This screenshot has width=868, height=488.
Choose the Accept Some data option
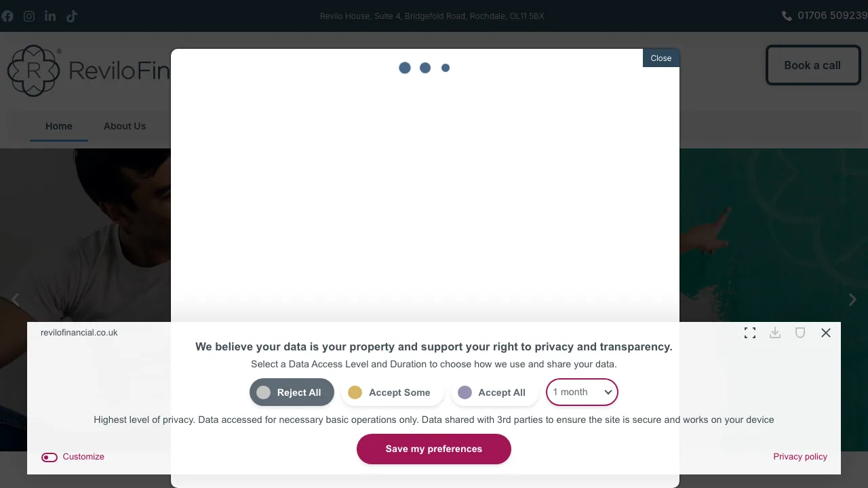point(393,392)
